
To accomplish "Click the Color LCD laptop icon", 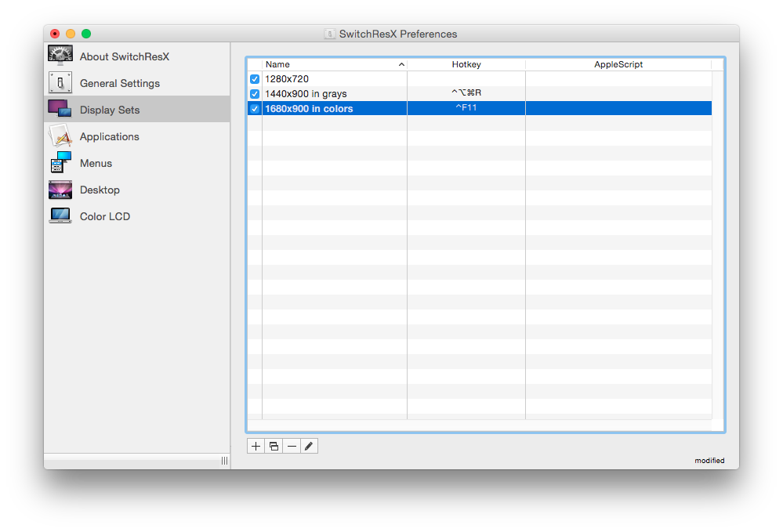I will 60,215.
